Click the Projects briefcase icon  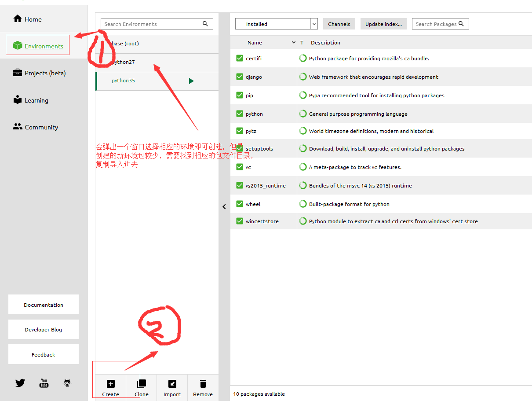18,73
